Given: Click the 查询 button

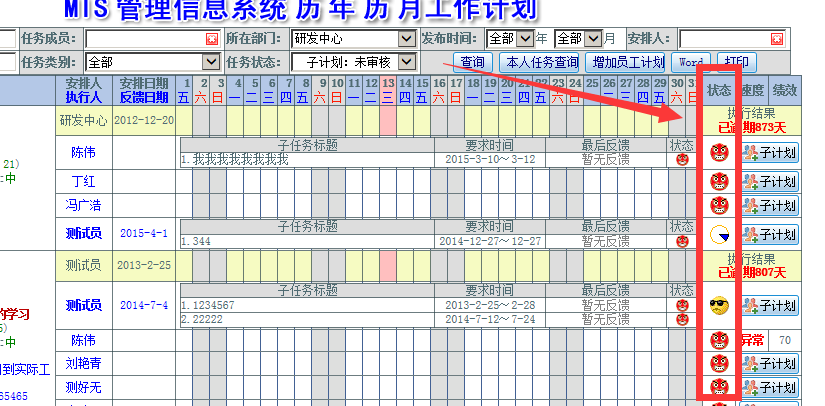Looking at the screenshot, I should (472, 62).
